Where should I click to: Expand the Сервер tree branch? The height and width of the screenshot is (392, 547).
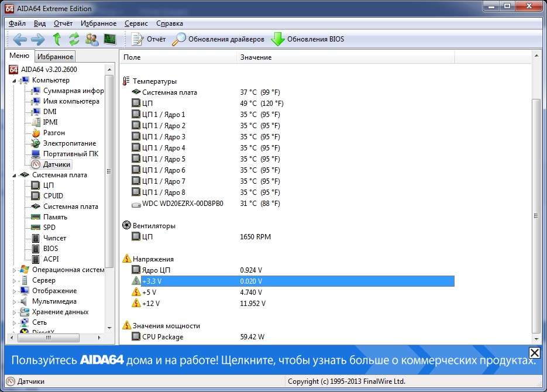pos(14,281)
